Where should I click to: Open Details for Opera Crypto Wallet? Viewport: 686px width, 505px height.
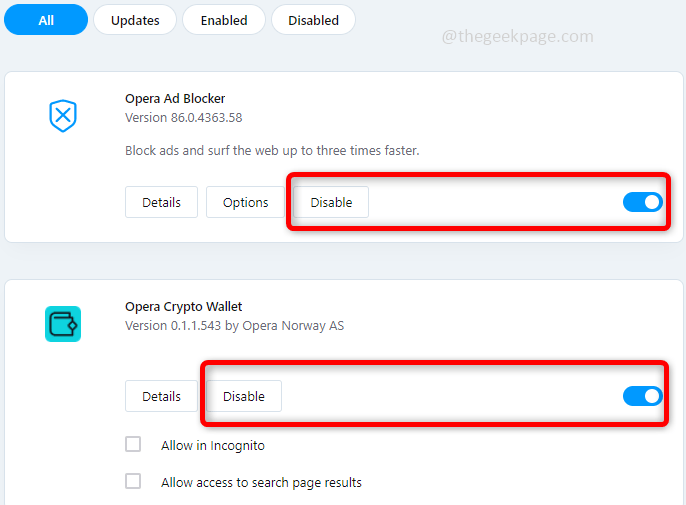point(161,396)
